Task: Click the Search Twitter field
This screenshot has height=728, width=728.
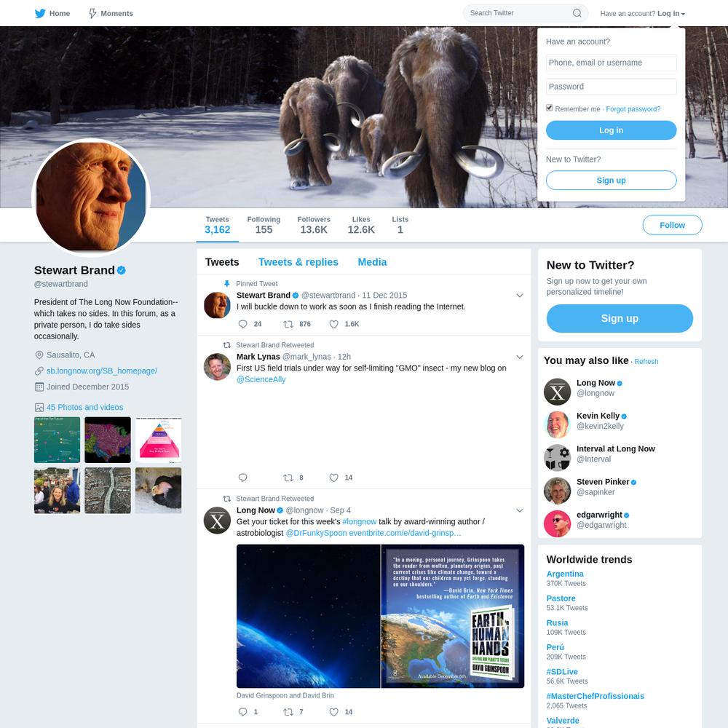Action: click(x=526, y=13)
